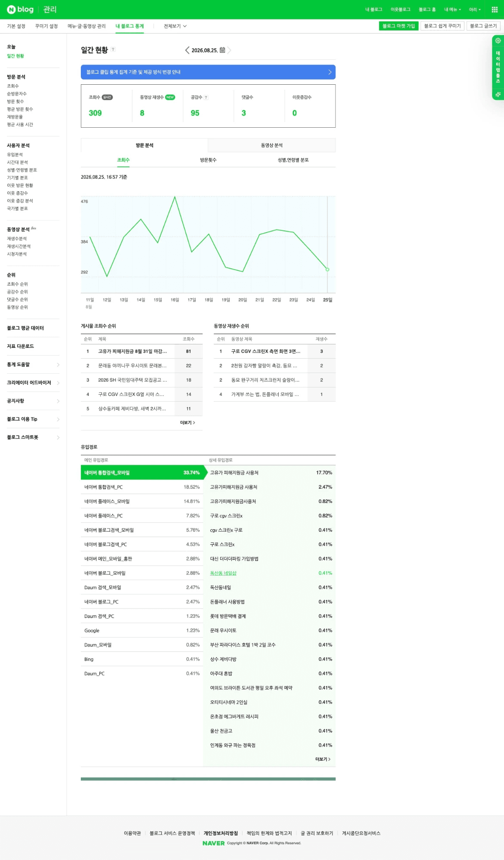Image resolution: width=504 pixels, height=860 pixels.
Task: Select 성별,연령별 분포 sub-tab
Action: (293, 160)
